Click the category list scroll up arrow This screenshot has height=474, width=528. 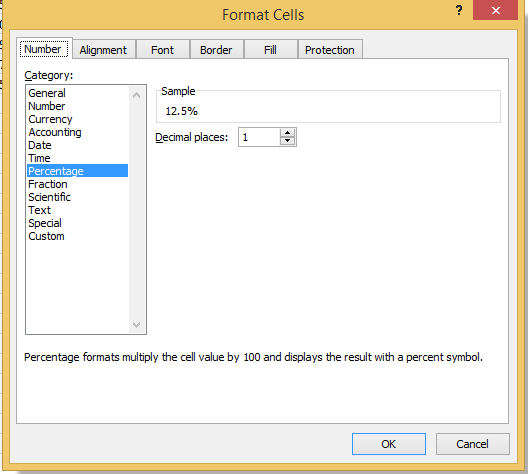coord(136,95)
